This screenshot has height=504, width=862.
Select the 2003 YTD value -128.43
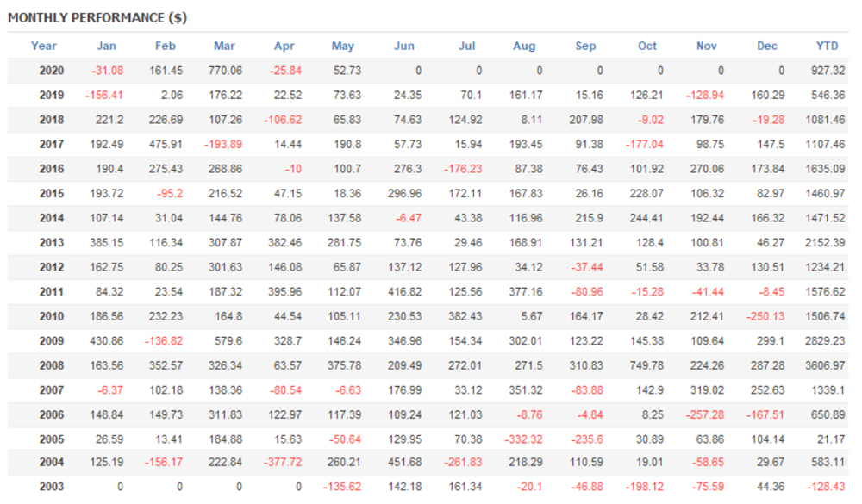pos(825,487)
